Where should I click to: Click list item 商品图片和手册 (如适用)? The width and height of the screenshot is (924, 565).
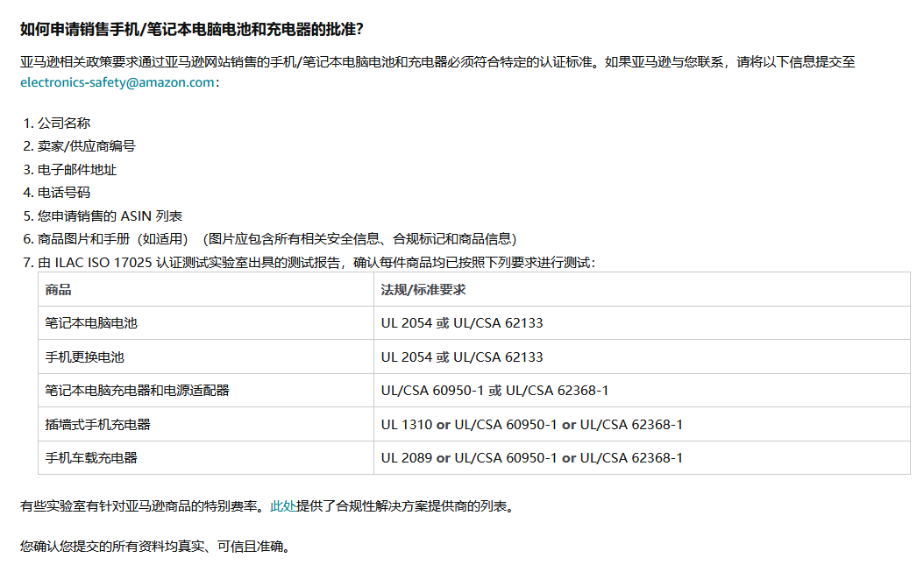277,239
